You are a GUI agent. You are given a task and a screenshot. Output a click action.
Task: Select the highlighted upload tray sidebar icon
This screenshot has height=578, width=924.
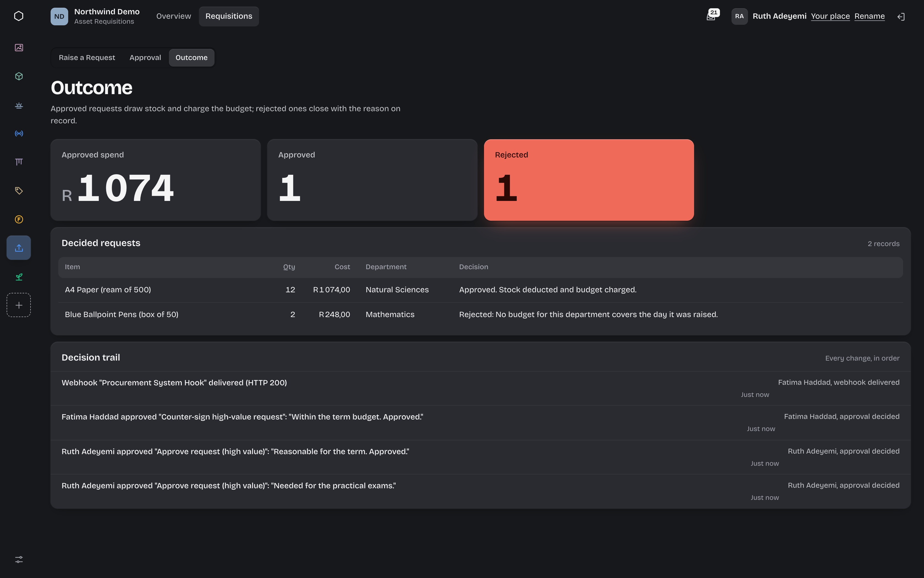19,248
